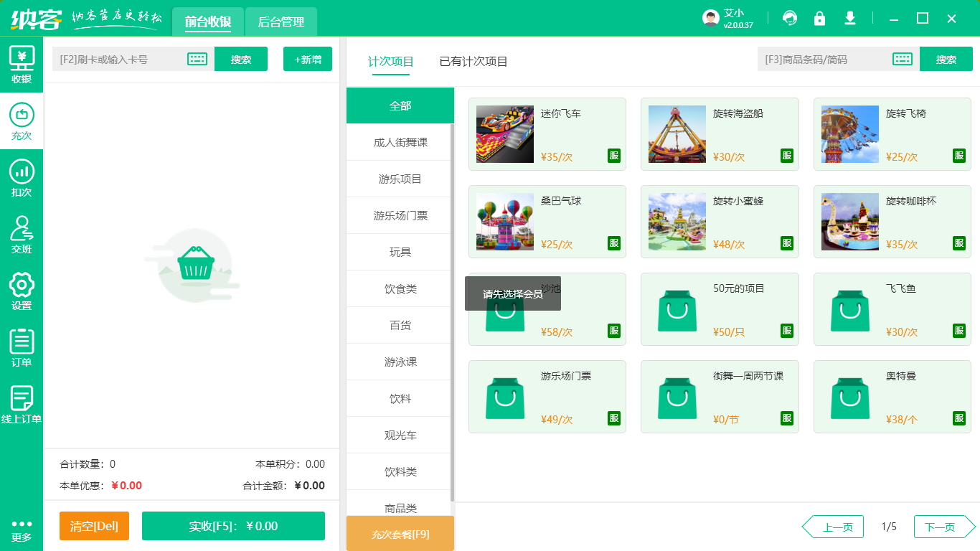
Task: Click the 服 badge on 旋转海盗船 card
Action: click(x=787, y=156)
